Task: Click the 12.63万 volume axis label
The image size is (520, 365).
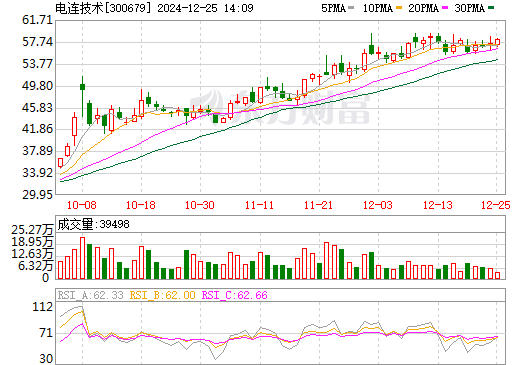Action: (x=32, y=254)
